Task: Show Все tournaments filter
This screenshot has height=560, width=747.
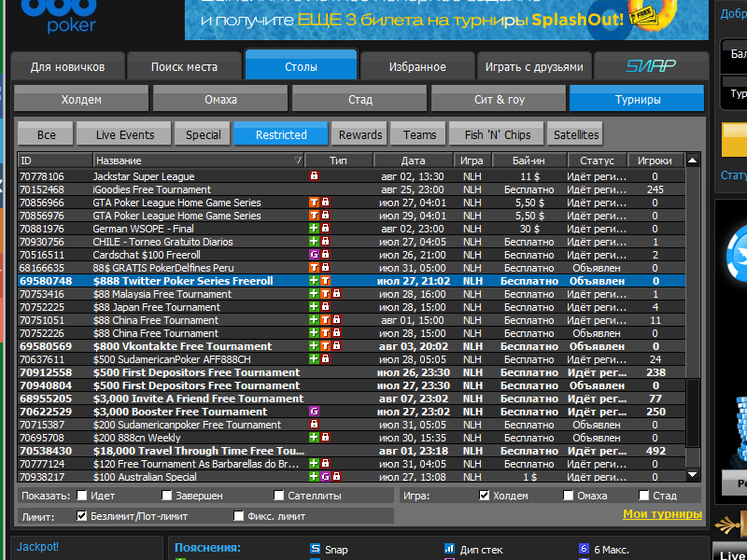Action: coord(46,134)
